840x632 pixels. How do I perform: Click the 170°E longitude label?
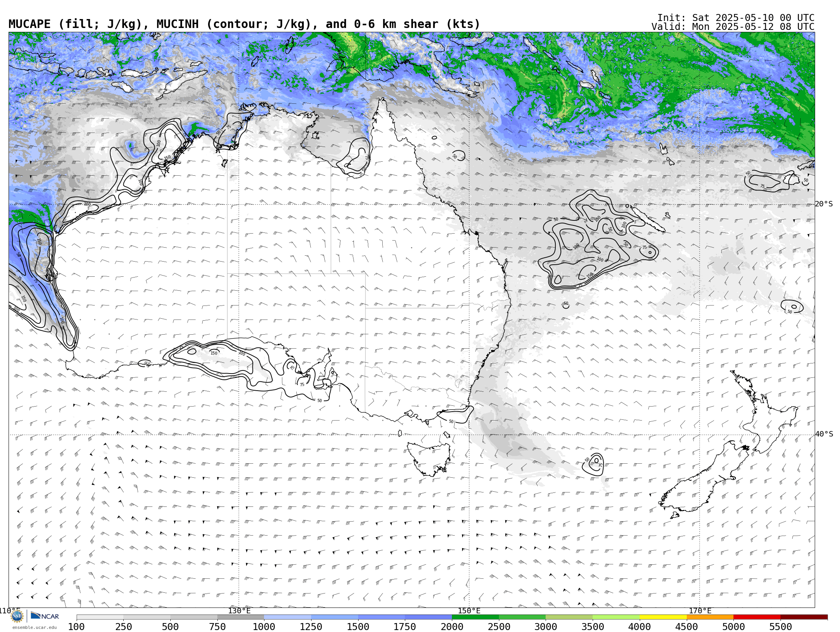[x=700, y=611]
